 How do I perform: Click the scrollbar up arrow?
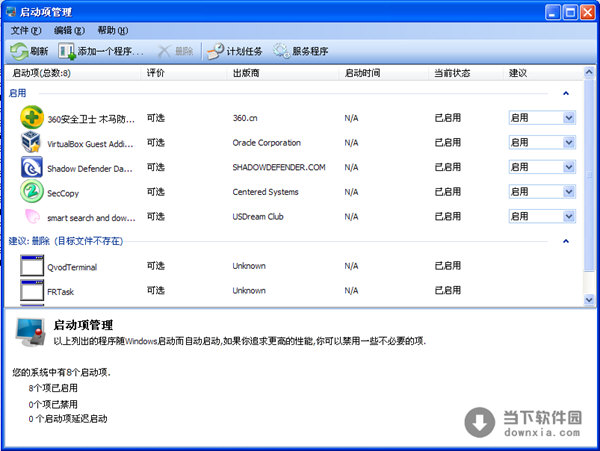coord(589,72)
